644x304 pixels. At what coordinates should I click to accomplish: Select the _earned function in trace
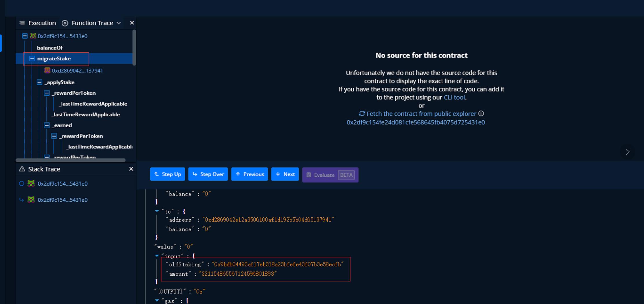tap(63, 125)
